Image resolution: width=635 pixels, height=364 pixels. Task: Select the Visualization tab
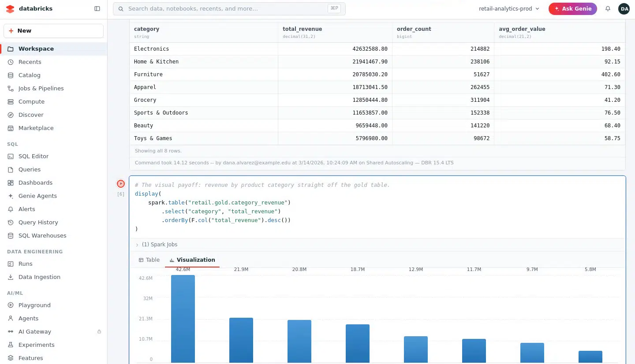click(x=192, y=260)
